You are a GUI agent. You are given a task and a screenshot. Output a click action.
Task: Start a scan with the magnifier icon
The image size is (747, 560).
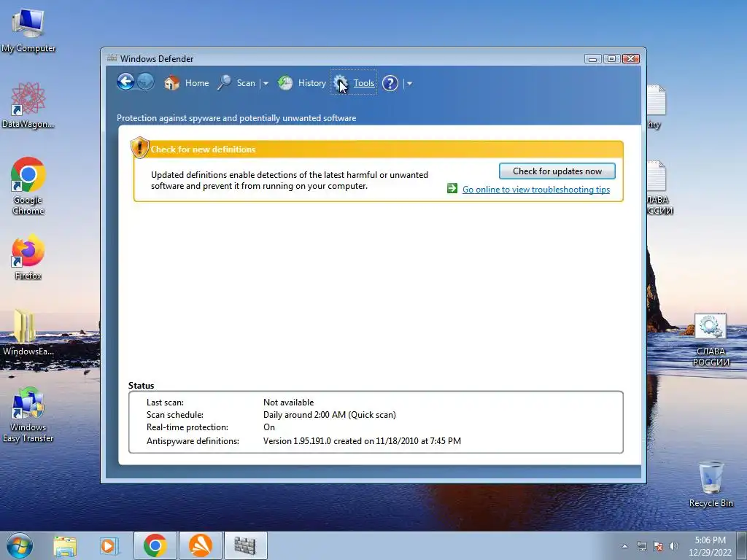(224, 83)
